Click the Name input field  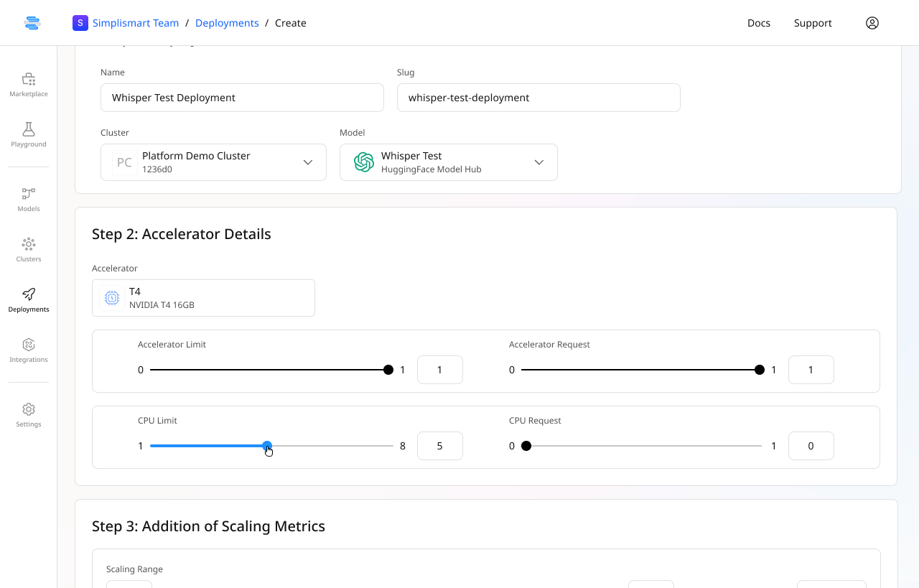click(242, 98)
